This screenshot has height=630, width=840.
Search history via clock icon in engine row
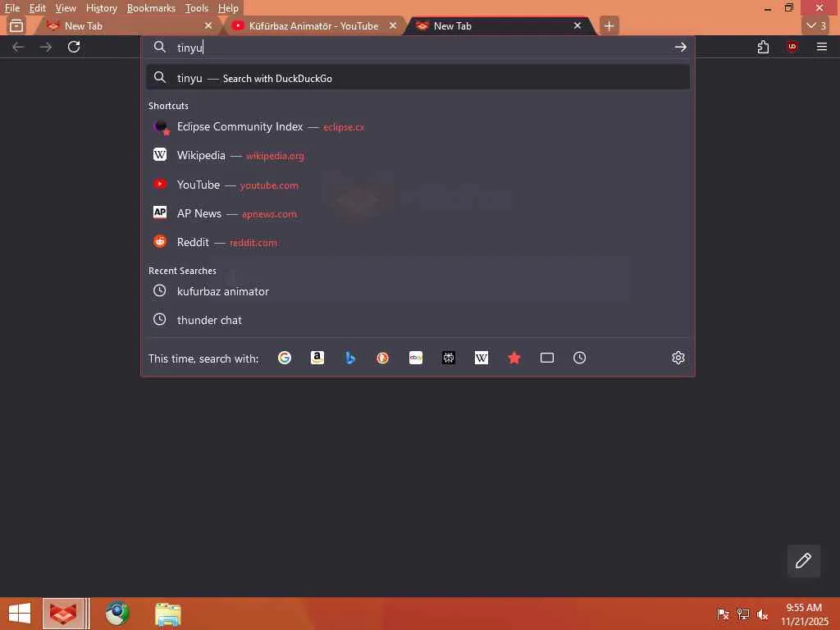pyautogui.click(x=580, y=358)
